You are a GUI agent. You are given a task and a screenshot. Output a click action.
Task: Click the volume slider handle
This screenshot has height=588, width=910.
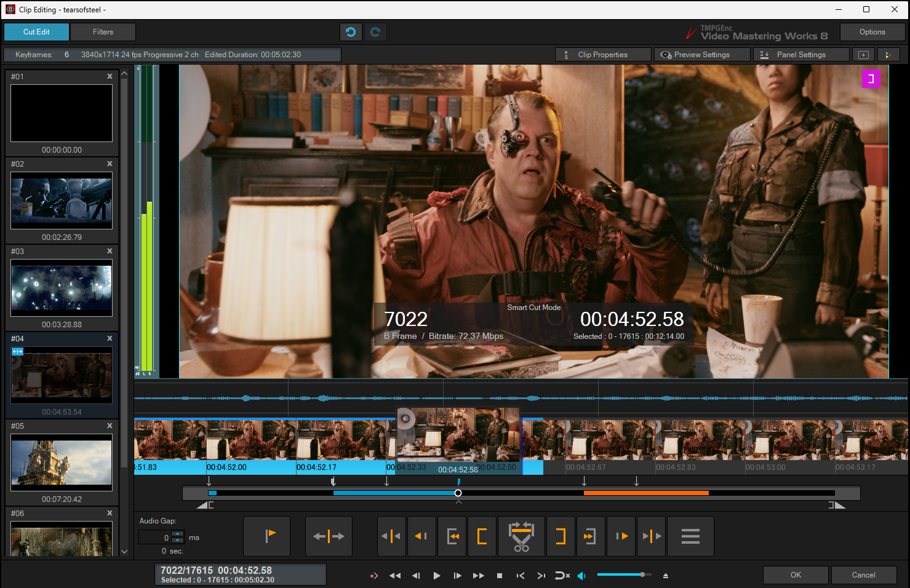click(x=642, y=574)
